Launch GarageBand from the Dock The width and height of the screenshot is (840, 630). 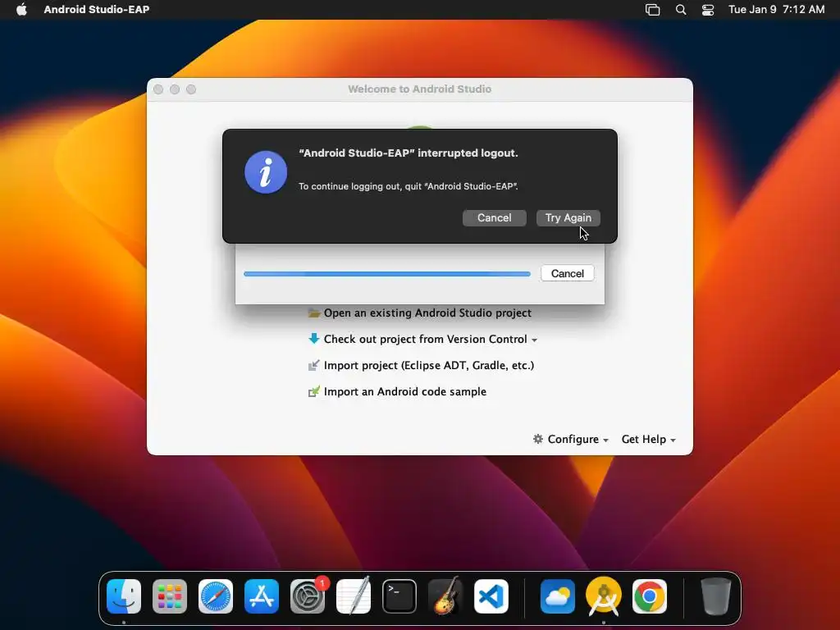click(x=445, y=596)
